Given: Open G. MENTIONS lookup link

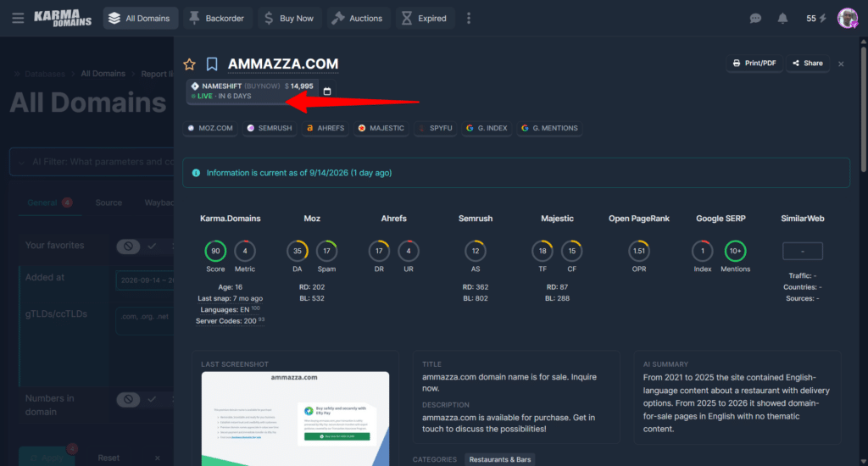Looking at the screenshot, I should (x=549, y=128).
